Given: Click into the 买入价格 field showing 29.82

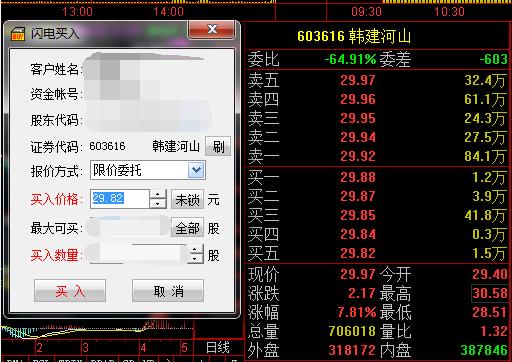Looking at the screenshot, I should click(x=120, y=199).
